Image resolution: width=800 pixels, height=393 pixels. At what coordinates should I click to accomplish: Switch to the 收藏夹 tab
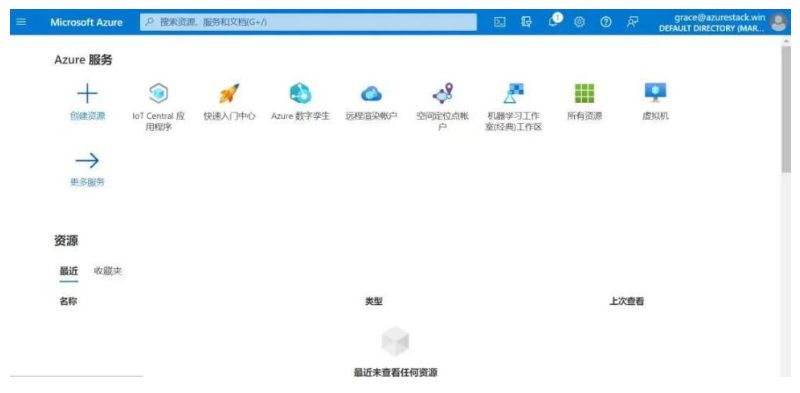point(108,271)
